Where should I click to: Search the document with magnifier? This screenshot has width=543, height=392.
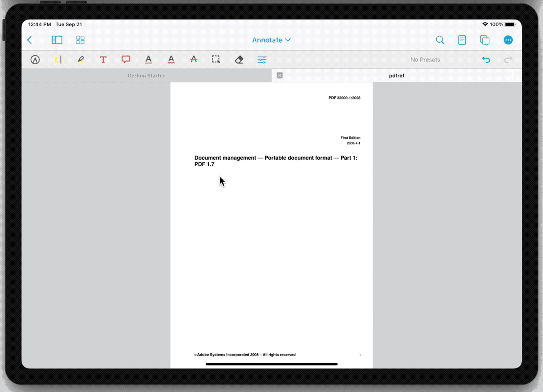(440, 40)
